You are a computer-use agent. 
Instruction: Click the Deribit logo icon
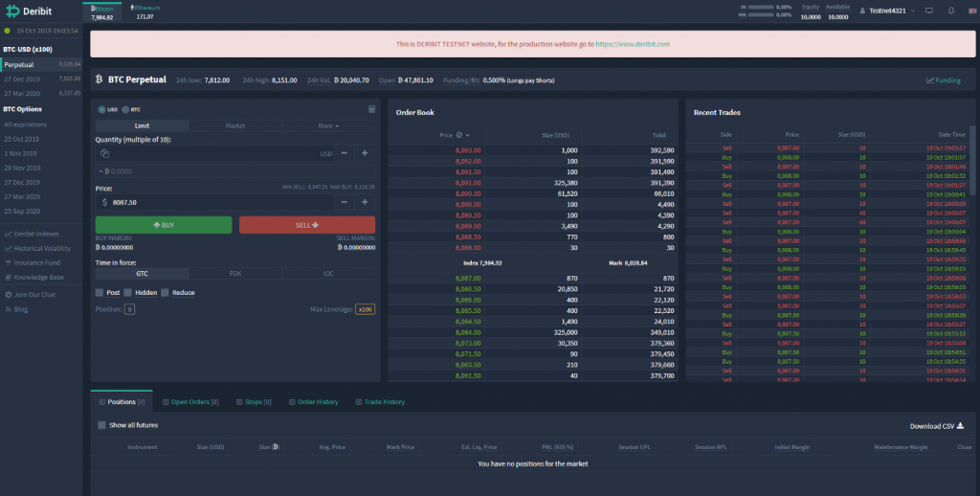pos(12,11)
